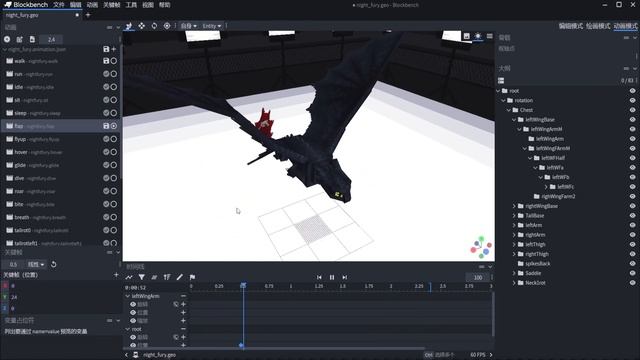Screen dimensions: 640x360
Task: Click the timeline speed field showing 100
Action: tap(478, 277)
